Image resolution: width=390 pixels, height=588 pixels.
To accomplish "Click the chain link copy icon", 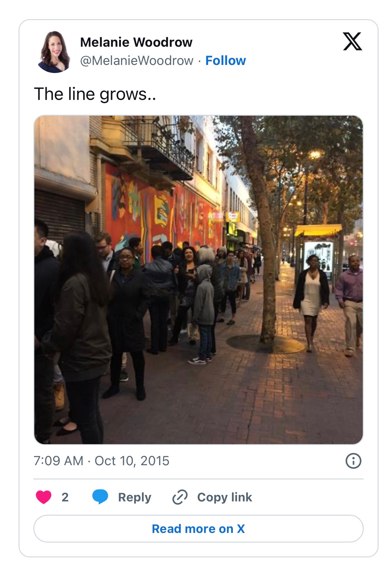I will pyautogui.click(x=180, y=497).
